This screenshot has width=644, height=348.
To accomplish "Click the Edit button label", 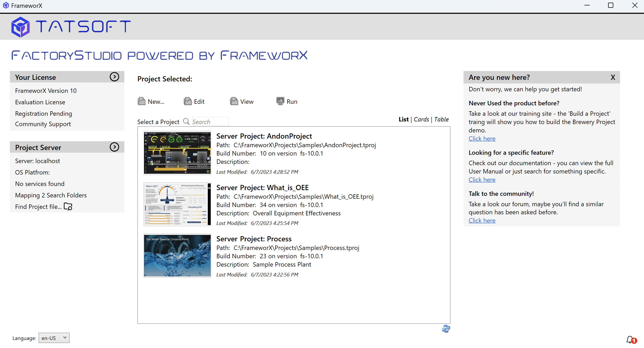I will pos(199,102).
